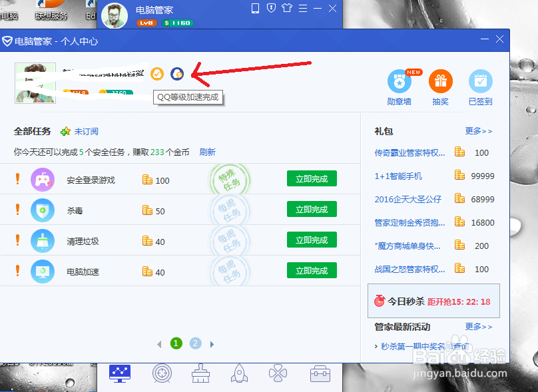
Task: Open the rocket speed-up icon in the bottom bar
Action: pos(239,373)
